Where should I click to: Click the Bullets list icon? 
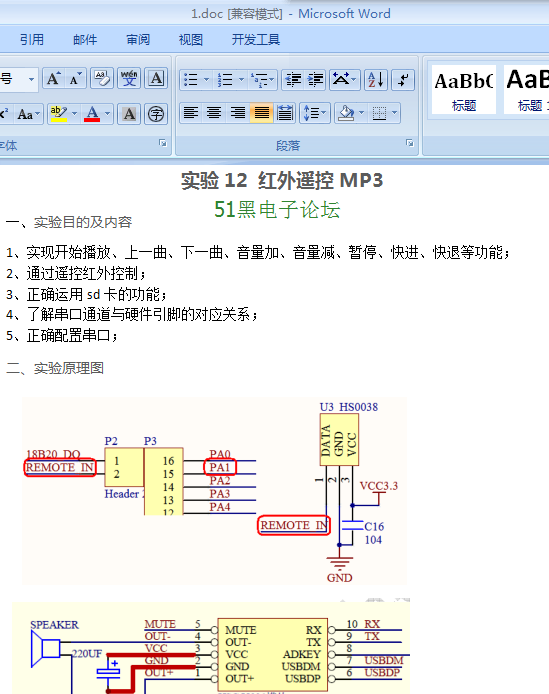coord(191,80)
